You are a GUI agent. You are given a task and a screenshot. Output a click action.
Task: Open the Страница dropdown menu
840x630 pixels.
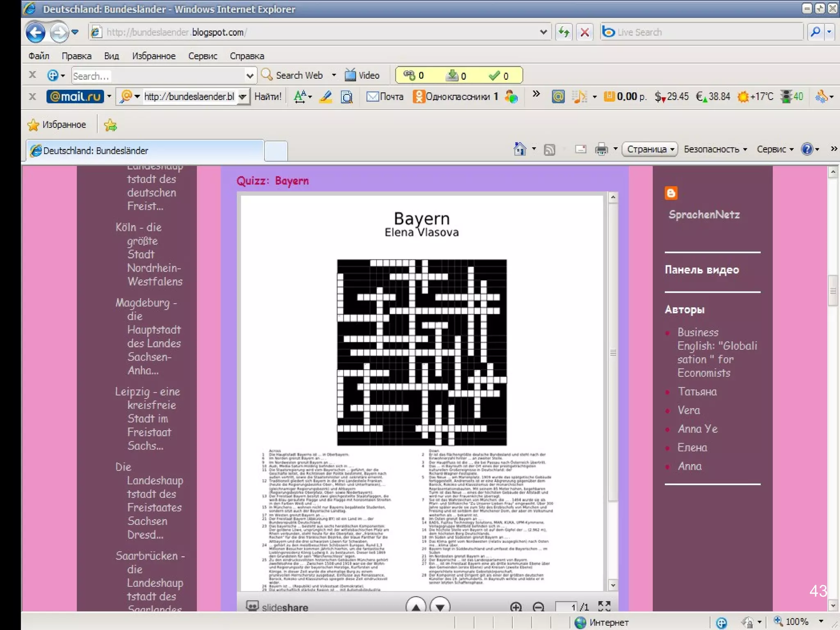[650, 149]
